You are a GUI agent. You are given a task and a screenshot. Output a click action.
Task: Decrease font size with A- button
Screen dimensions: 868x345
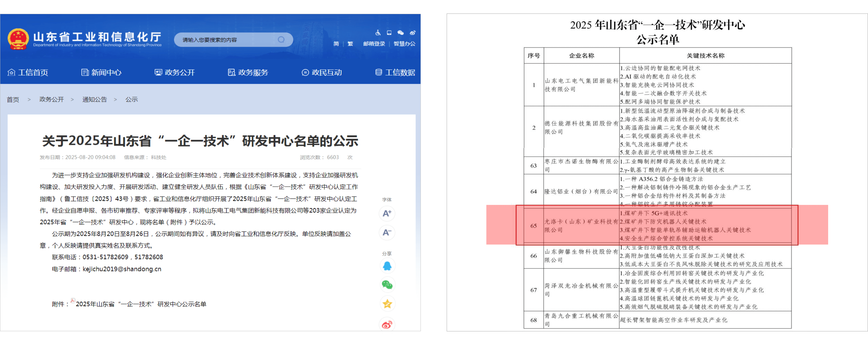pyautogui.click(x=387, y=232)
